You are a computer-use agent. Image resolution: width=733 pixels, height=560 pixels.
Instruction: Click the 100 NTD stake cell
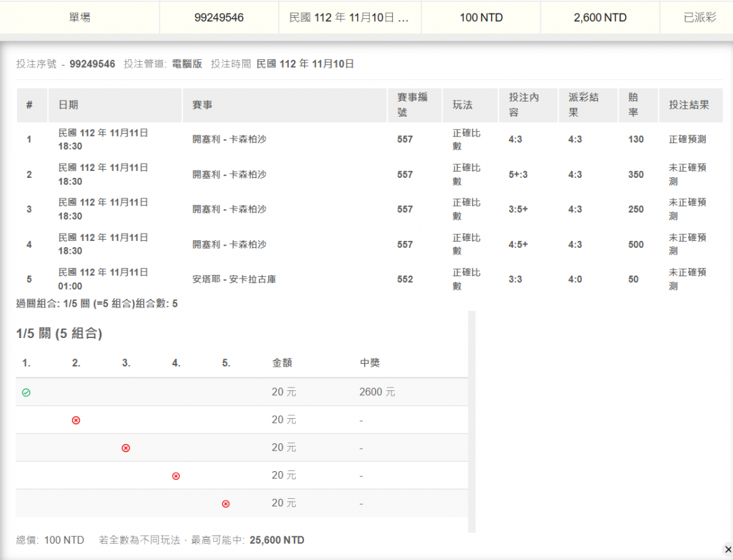pyautogui.click(x=481, y=18)
